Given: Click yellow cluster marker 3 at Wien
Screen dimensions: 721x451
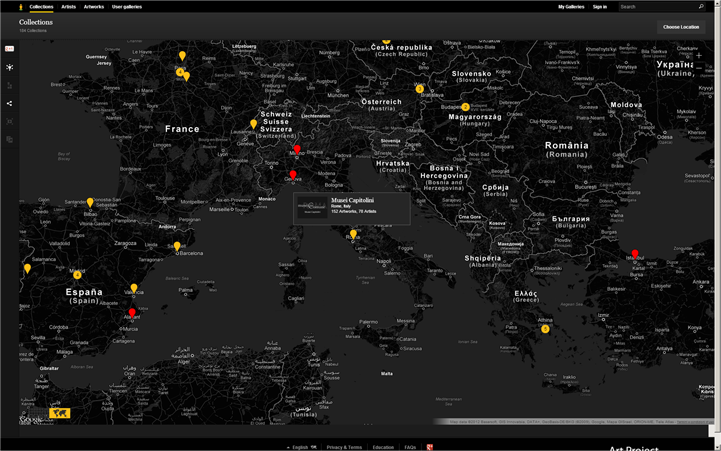Looking at the screenshot, I should (419, 89).
